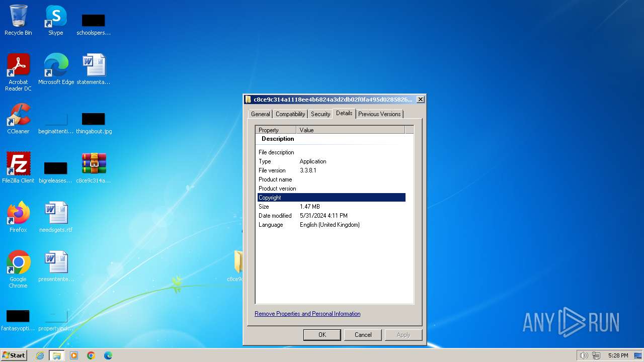Open Internet Explorer from the taskbar

(x=40, y=355)
